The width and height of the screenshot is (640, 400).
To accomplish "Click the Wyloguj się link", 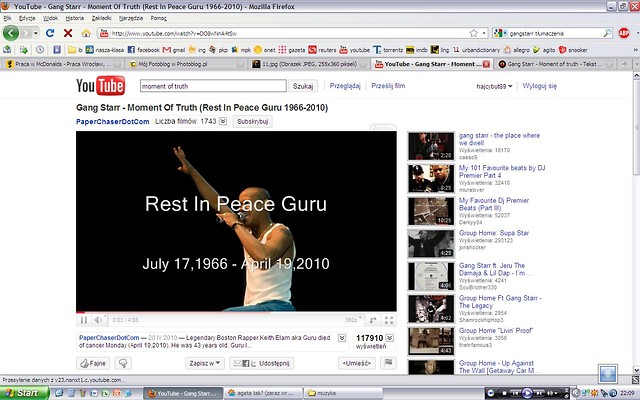I will (540, 86).
